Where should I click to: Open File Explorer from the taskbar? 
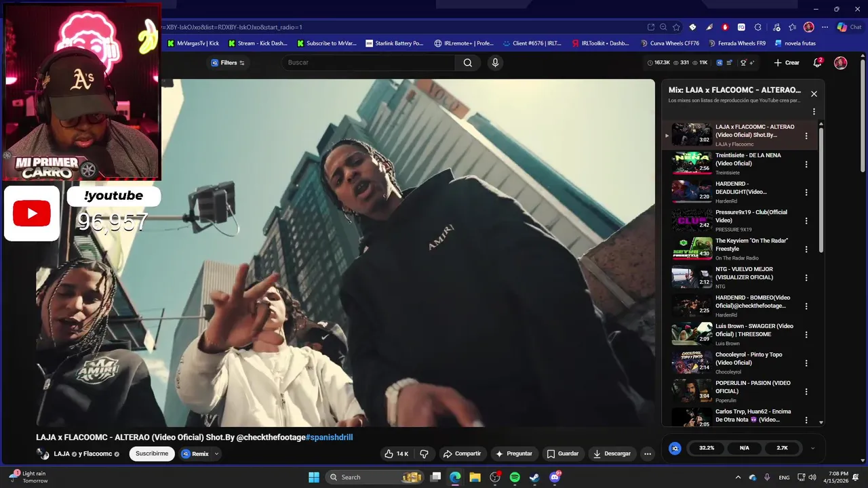coord(475,477)
